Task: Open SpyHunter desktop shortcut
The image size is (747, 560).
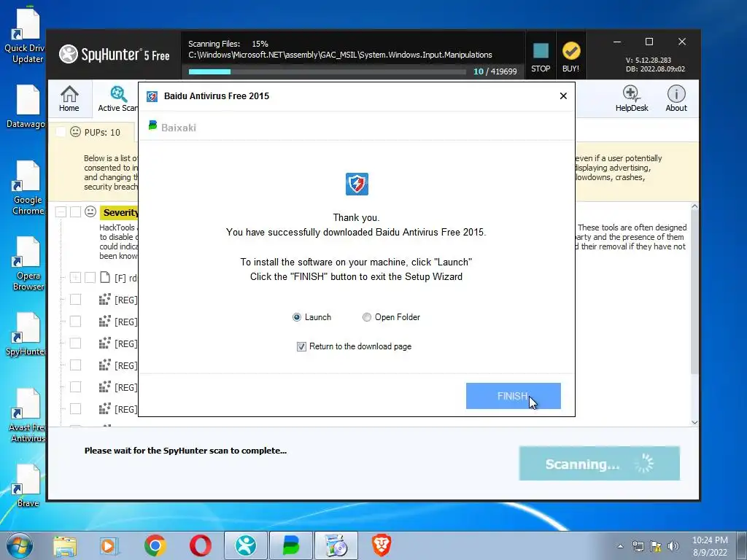Action: coord(26,334)
